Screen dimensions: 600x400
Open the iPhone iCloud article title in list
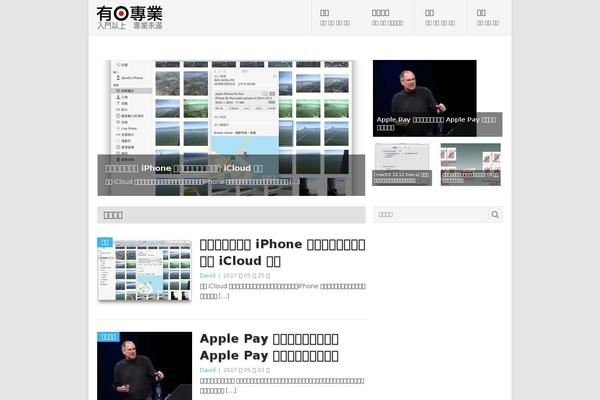coord(282,253)
